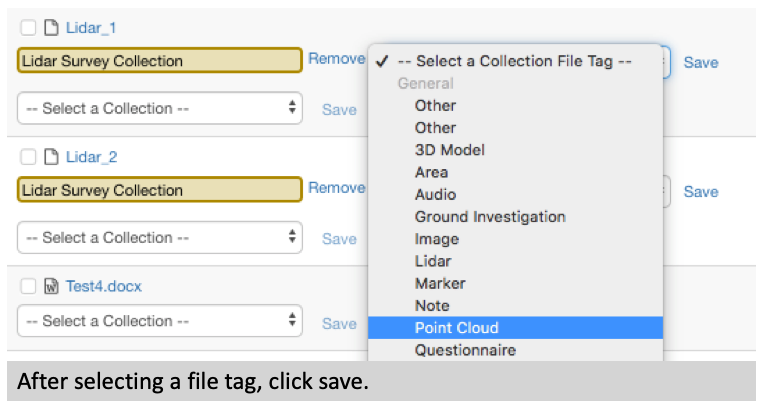
Task: Choose Questionnaire in the tag dropdown list
Action: click(x=465, y=350)
